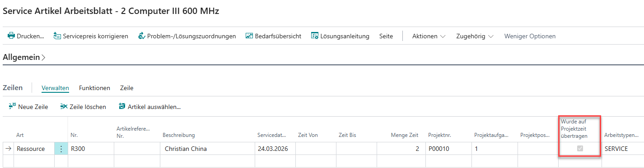Click the Projektnr. column header
Image resolution: width=644 pixels, height=168 pixels.
click(x=440, y=135)
